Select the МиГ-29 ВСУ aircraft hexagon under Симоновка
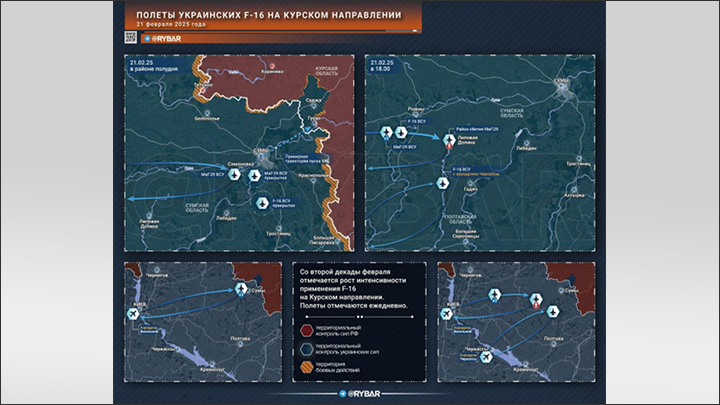 234,174
